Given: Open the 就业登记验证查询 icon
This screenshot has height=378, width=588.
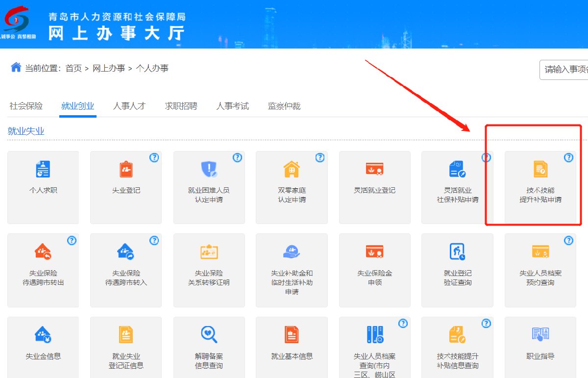Looking at the screenshot, I should pyautogui.click(x=457, y=252).
